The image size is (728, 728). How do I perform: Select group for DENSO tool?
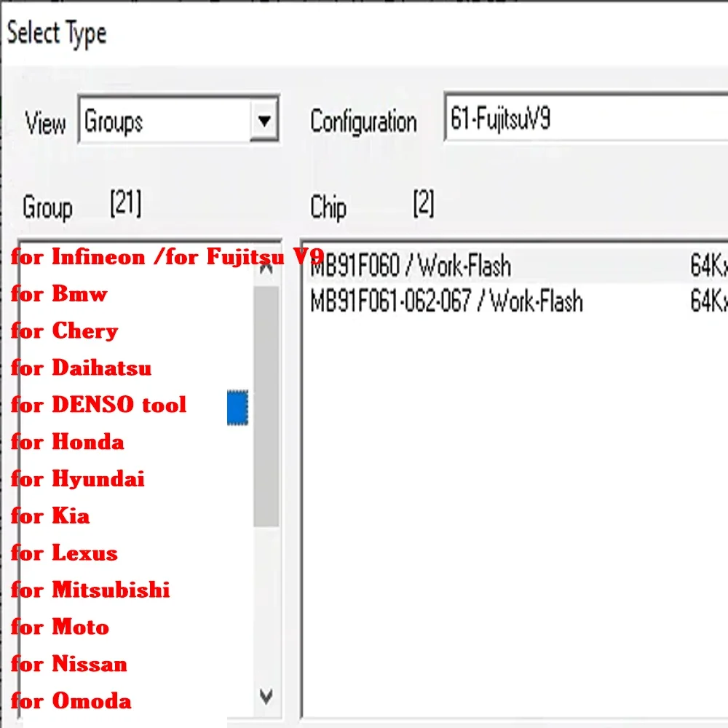(98, 405)
